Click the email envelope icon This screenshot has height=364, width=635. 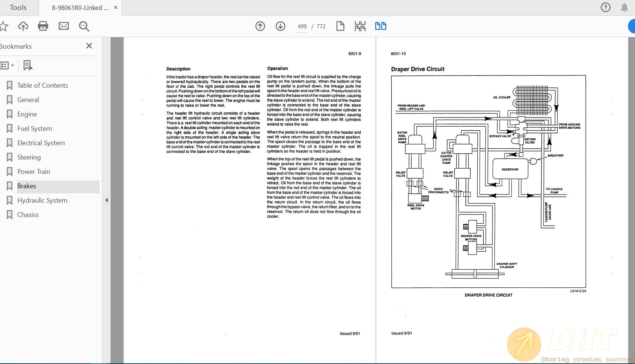tap(64, 26)
